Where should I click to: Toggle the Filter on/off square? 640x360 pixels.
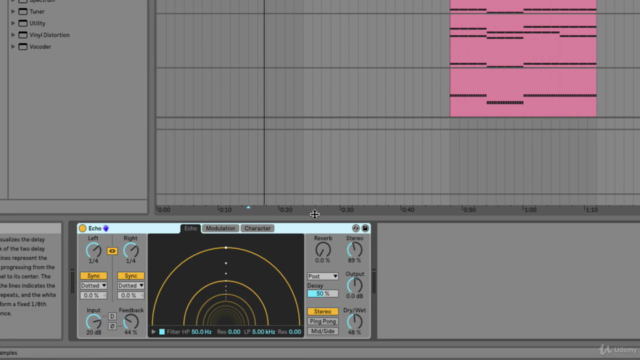pyautogui.click(x=162, y=332)
